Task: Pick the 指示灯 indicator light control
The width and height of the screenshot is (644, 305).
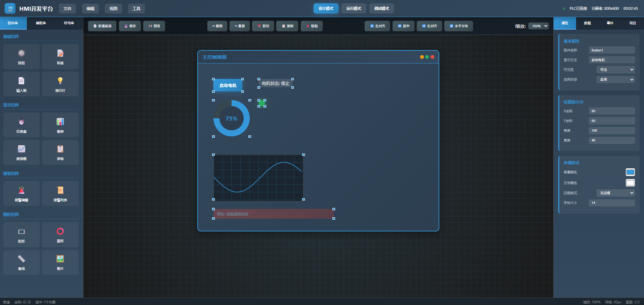Action: click(x=60, y=84)
